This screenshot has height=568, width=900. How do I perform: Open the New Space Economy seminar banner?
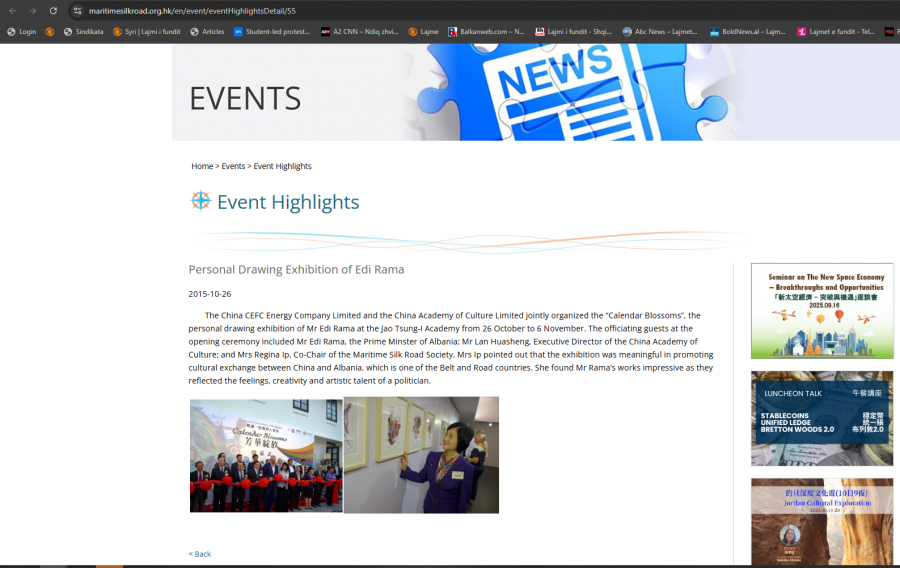(822, 311)
